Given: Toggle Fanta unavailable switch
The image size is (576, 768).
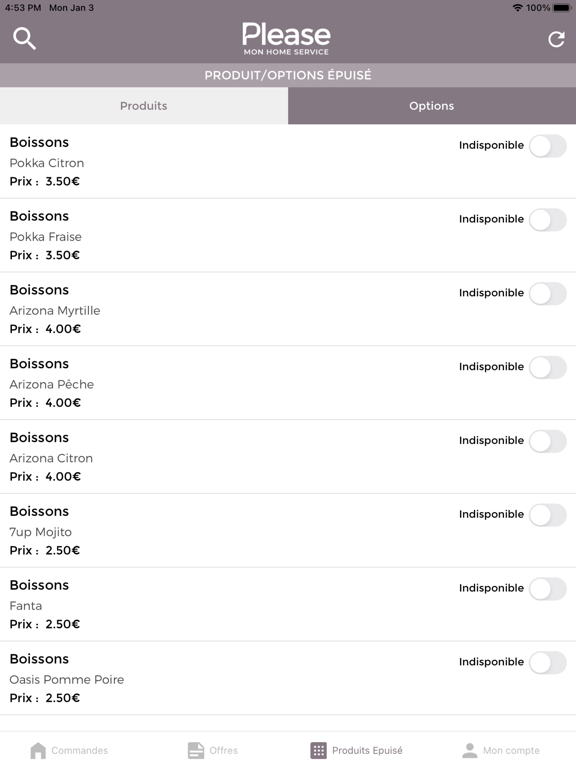Looking at the screenshot, I should point(548,589).
